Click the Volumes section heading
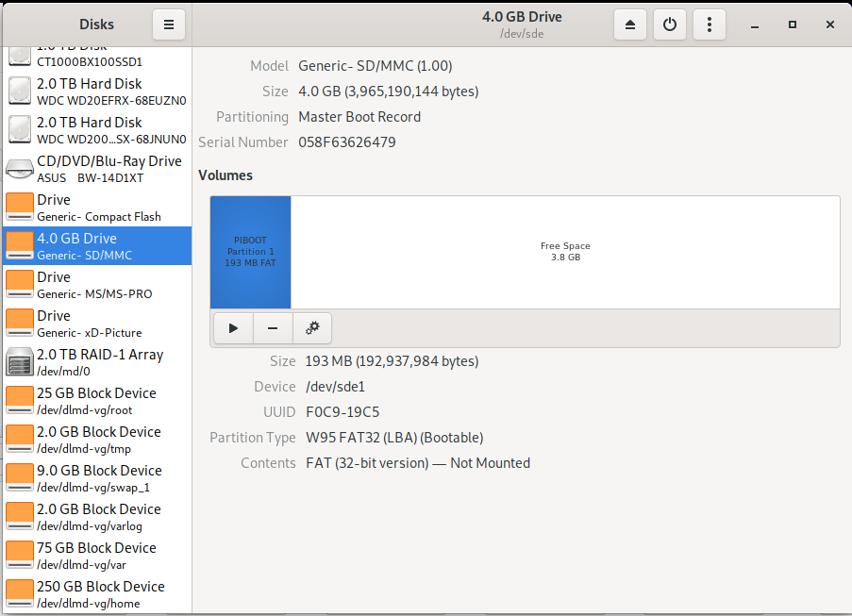 (226, 175)
